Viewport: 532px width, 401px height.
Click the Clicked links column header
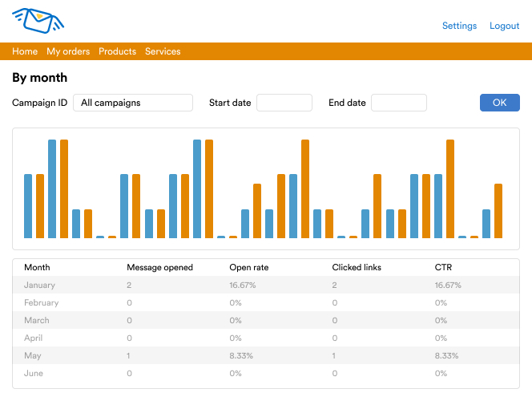click(x=357, y=267)
